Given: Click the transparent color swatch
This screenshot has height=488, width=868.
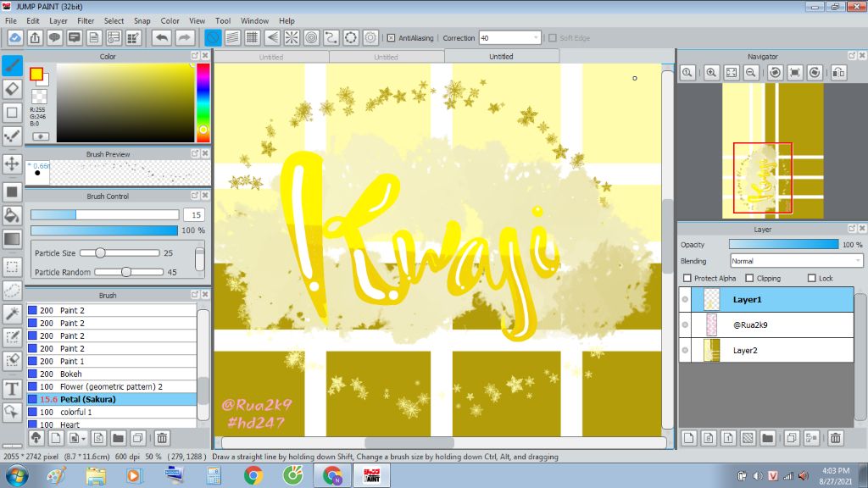Looking at the screenshot, I should (39, 97).
